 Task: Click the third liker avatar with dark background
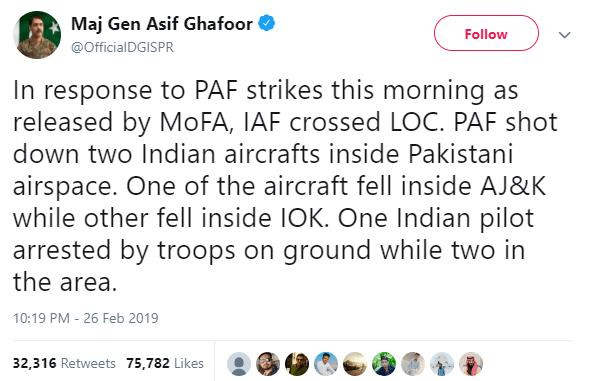[297, 364]
